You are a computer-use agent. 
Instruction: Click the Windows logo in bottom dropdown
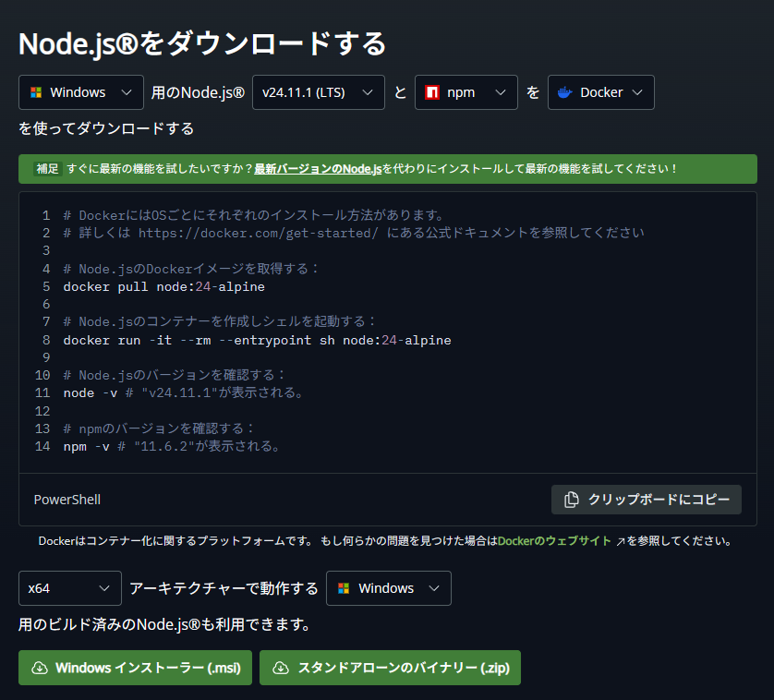344,588
